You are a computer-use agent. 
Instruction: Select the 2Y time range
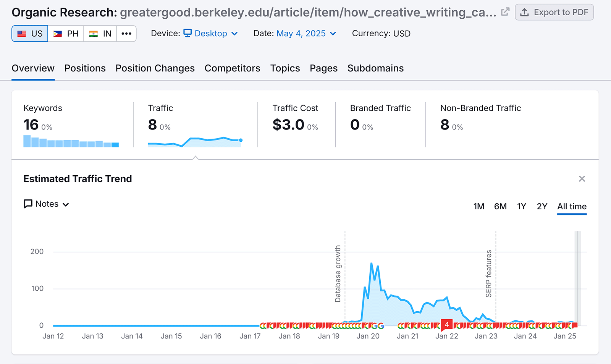[x=542, y=206]
